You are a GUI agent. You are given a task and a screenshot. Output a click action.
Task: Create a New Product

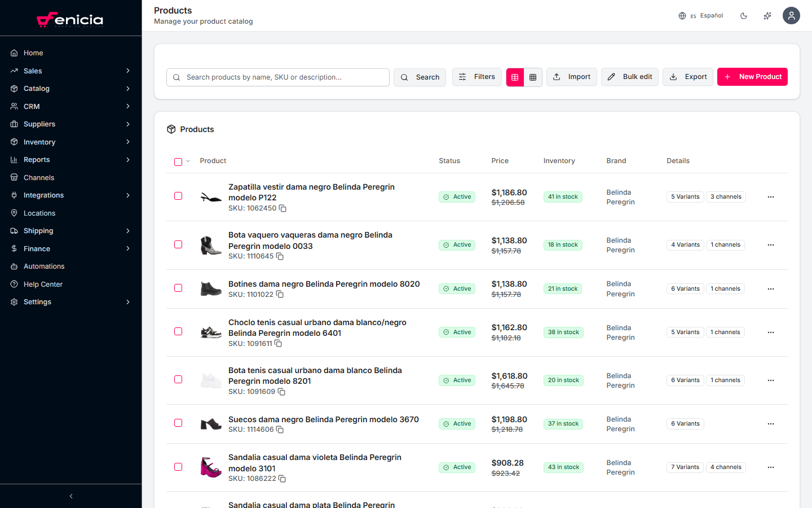752,77
